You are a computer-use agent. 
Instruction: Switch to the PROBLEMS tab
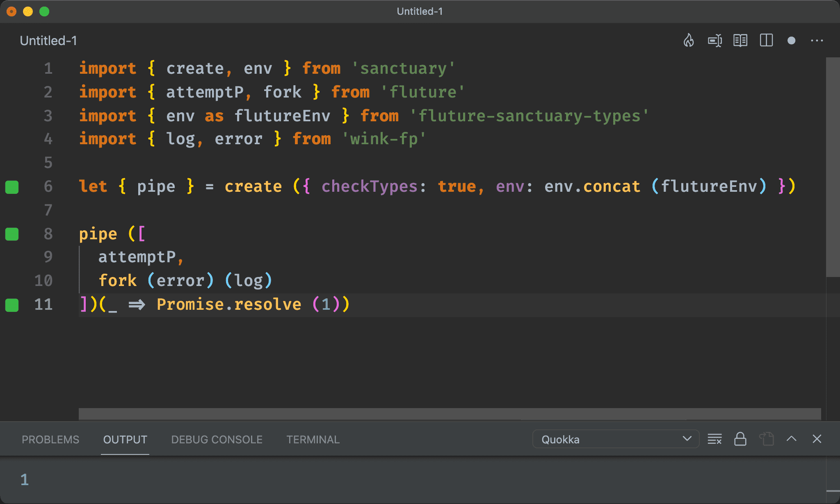coord(50,440)
